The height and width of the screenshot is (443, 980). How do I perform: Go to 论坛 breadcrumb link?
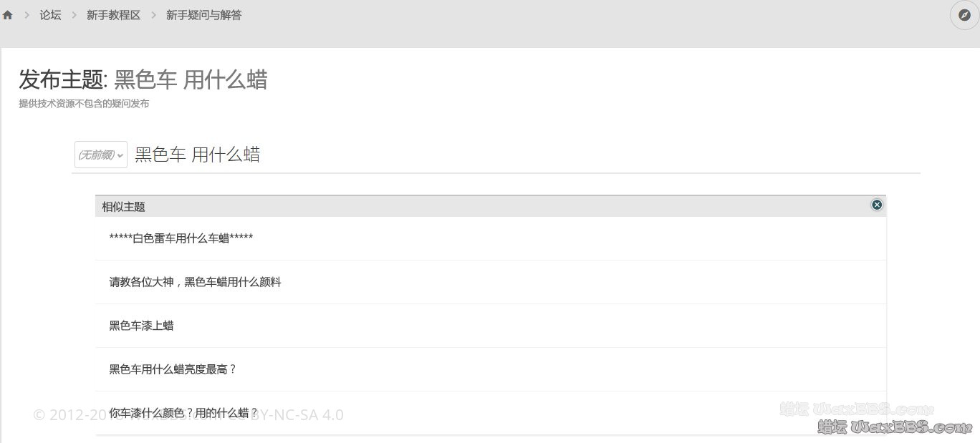50,15
